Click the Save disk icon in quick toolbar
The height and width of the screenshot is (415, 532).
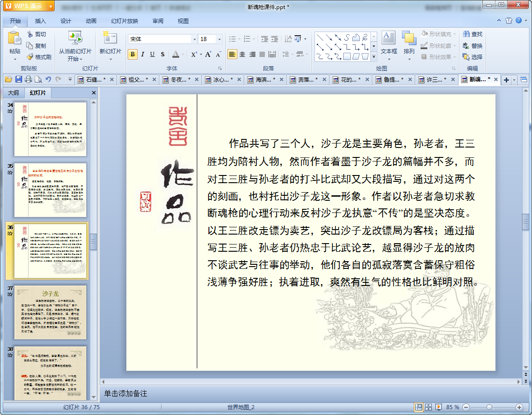(19, 79)
